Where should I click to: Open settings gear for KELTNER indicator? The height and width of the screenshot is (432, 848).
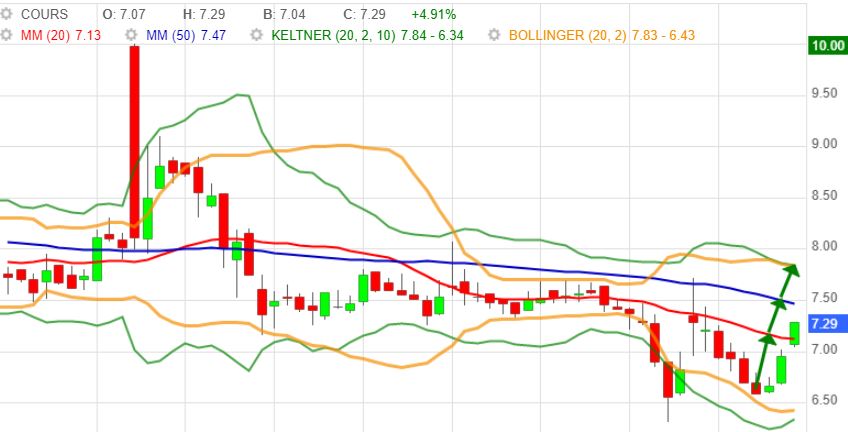point(256,35)
